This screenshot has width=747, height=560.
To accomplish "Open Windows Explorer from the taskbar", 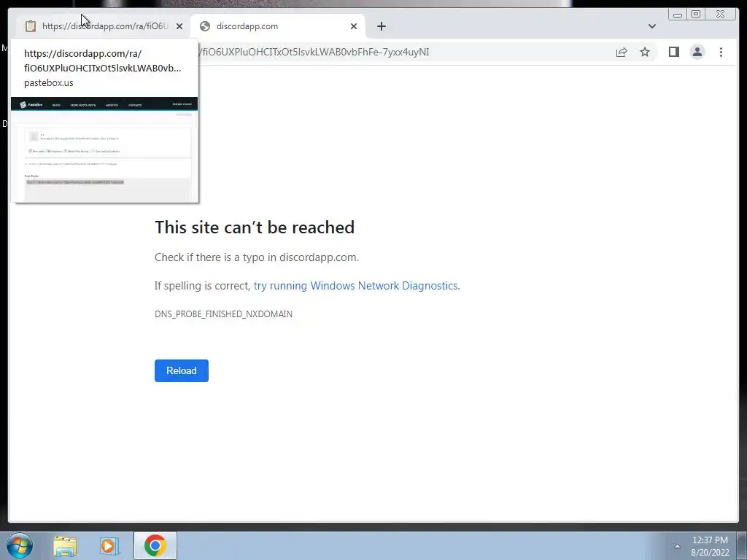I will coord(65,545).
